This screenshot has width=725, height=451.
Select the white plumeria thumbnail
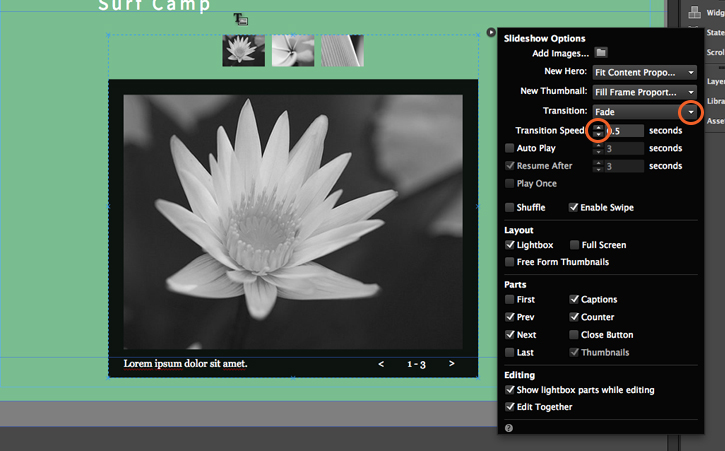pyautogui.click(x=293, y=50)
